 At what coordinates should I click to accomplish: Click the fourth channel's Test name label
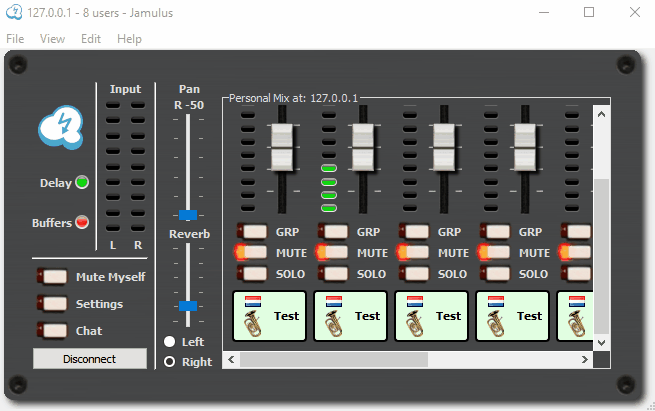[530, 316]
